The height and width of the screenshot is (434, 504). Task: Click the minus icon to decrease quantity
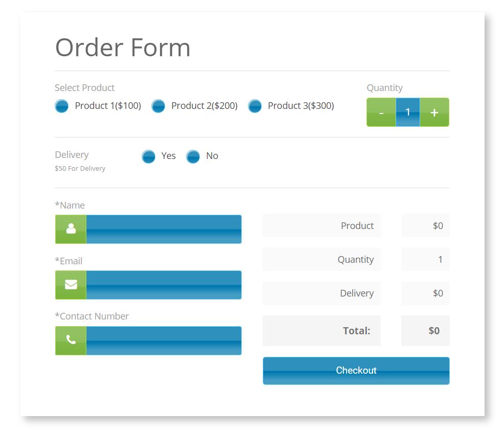pos(381,112)
